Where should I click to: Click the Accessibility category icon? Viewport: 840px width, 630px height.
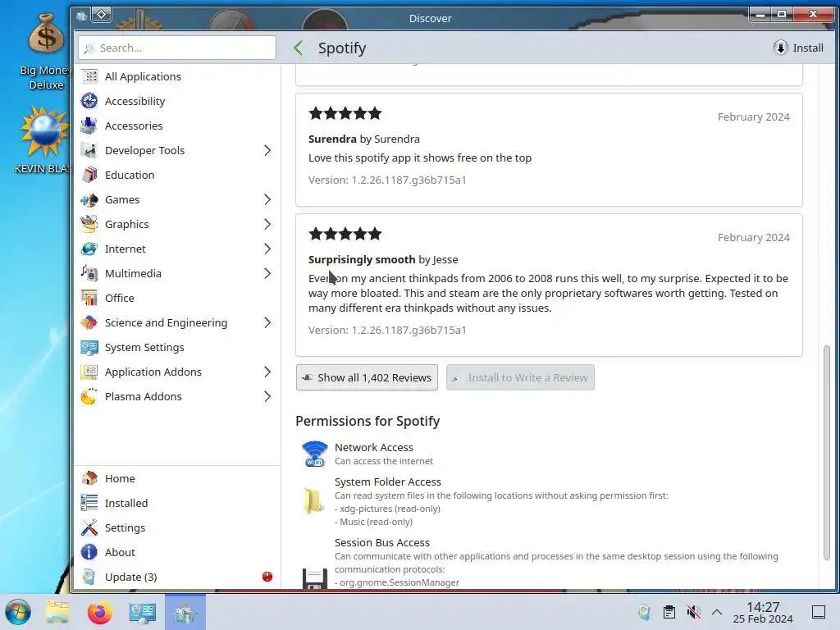[x=89, y=101]
